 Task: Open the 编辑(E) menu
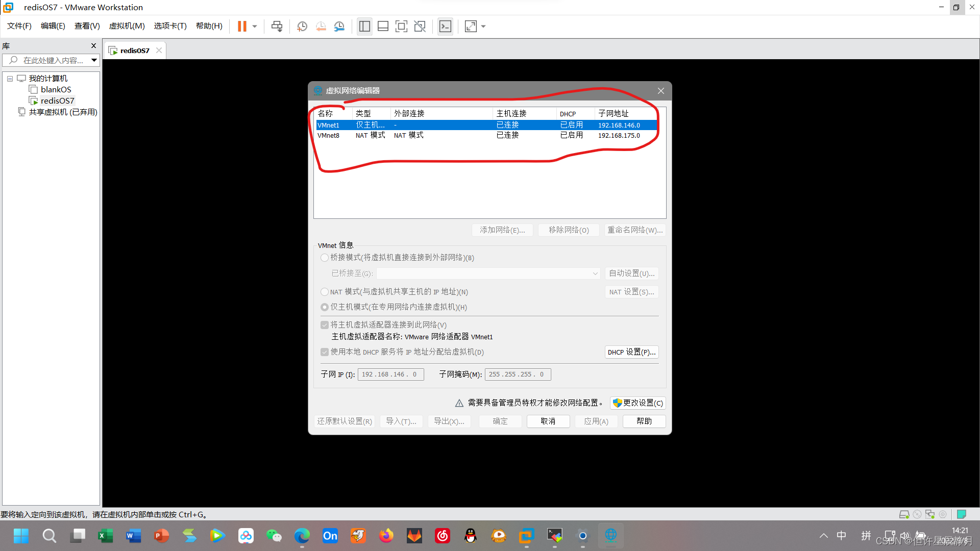tap(53, 26)
